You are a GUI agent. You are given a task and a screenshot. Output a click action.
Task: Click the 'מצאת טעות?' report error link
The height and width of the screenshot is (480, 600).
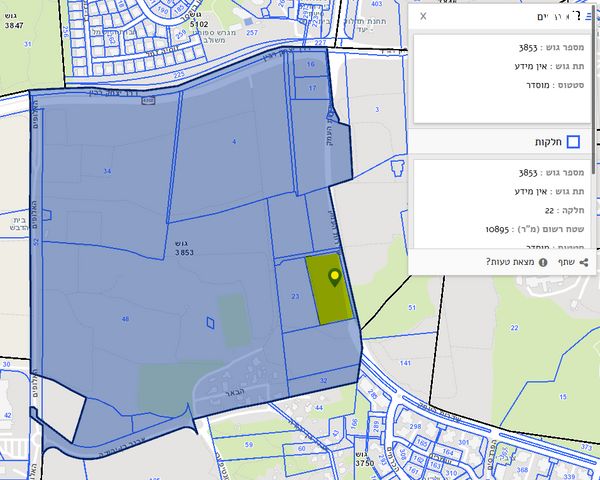coord(510,262)
